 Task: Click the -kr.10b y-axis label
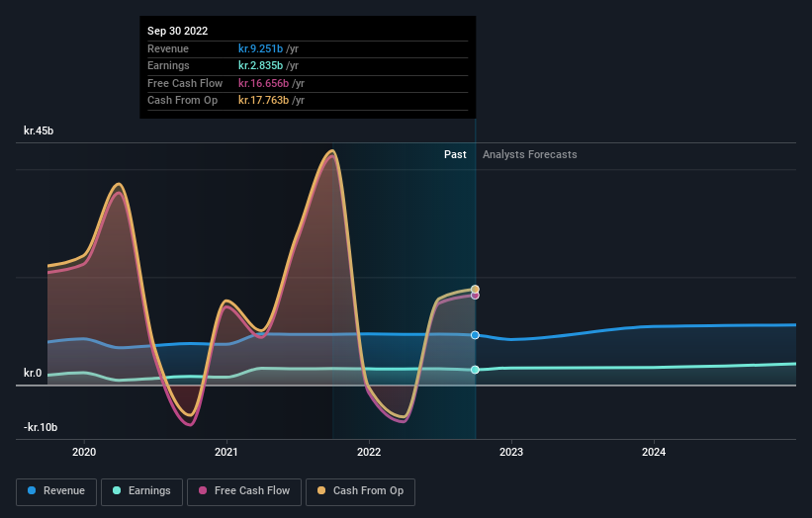41,427
